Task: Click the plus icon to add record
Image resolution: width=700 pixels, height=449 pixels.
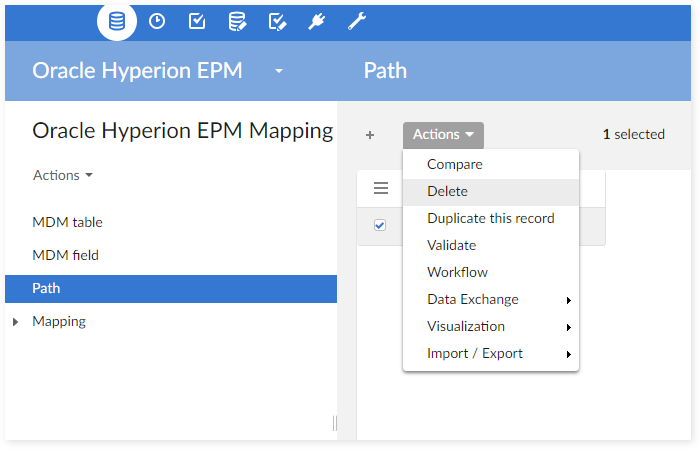Action: point(370,135)
